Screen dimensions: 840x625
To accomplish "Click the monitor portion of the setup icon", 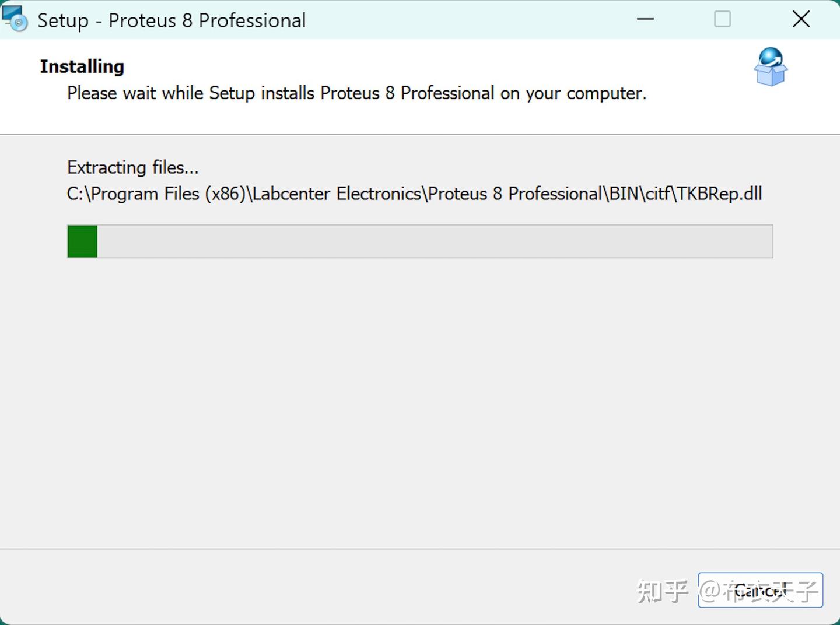I will pos(13,14).
